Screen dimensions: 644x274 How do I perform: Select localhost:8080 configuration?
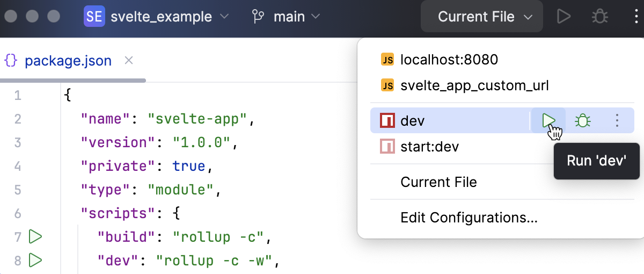click(x=449, y=60)
